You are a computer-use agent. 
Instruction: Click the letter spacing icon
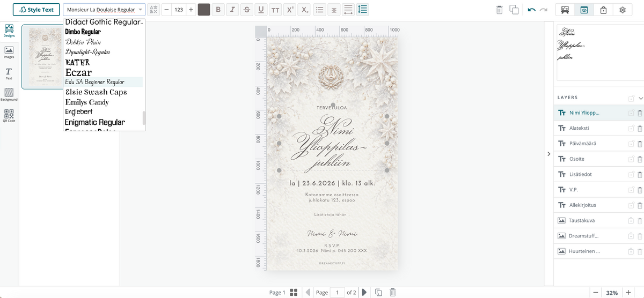point(348,10)
